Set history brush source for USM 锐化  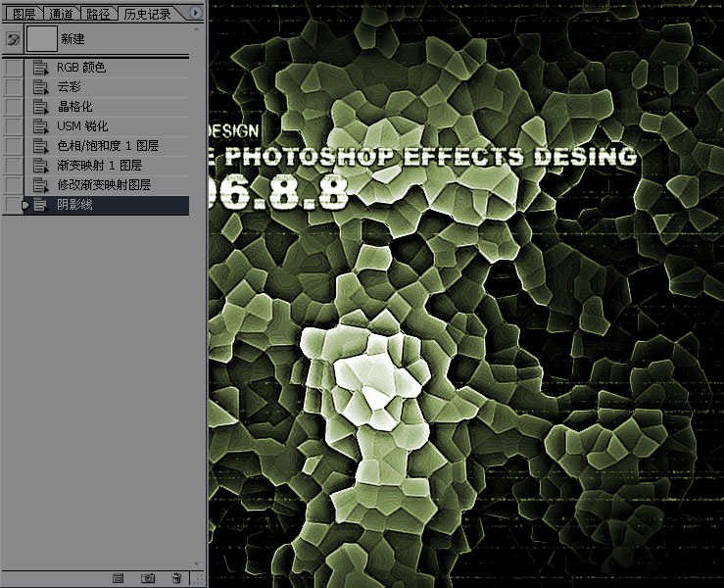tap(13, 126)
